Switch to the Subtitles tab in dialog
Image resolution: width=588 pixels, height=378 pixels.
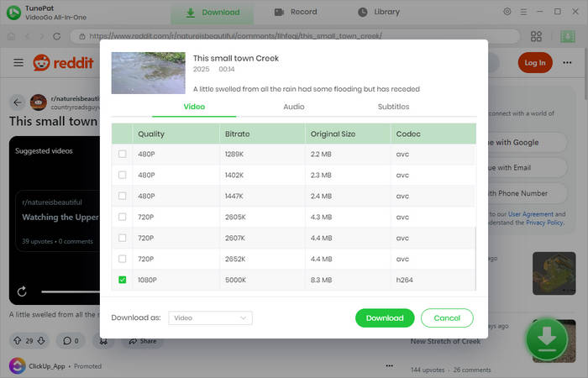point(393,107)
